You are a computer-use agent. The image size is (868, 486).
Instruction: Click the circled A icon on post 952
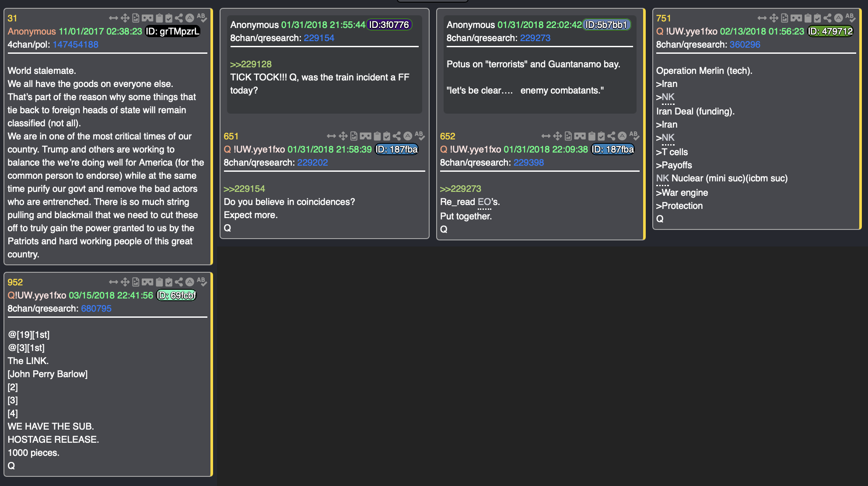(190, 282)
